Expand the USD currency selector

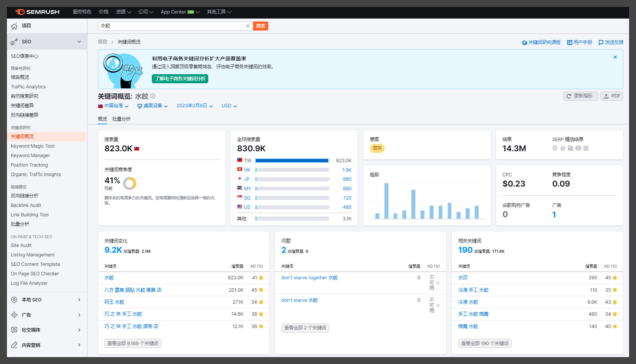pos(229,106)
